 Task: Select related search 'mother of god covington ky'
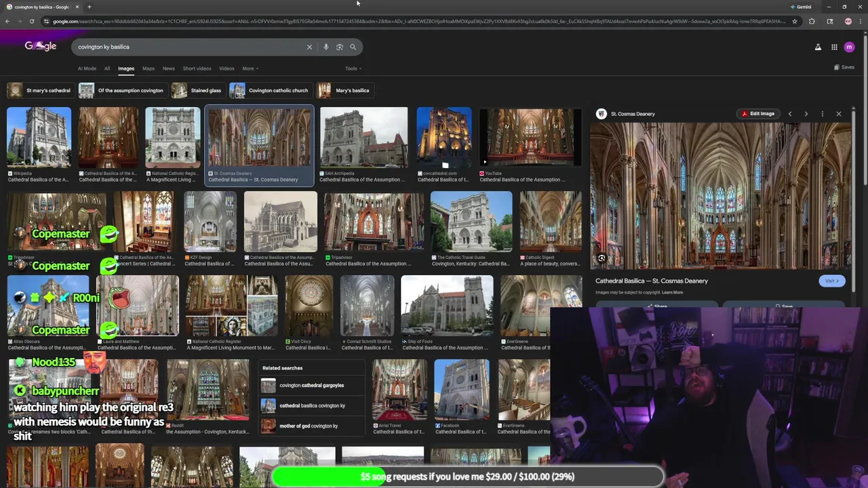(x=313, y=426)
